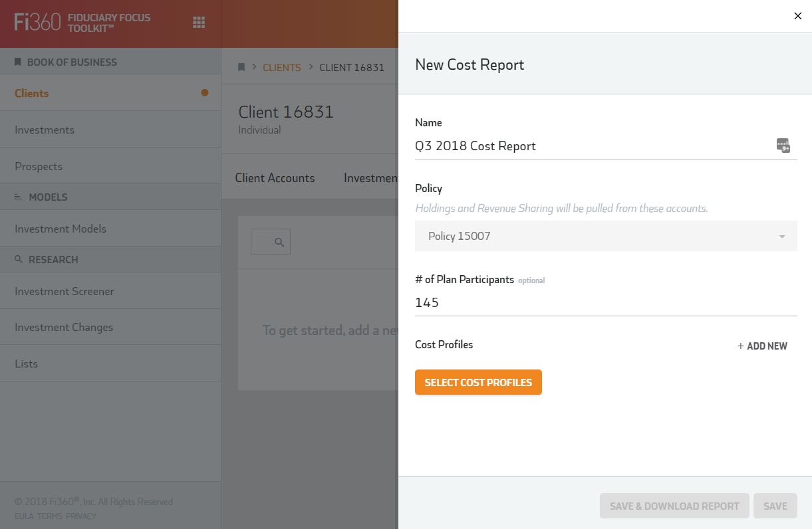Open Investment Models page

click(61, 229)
